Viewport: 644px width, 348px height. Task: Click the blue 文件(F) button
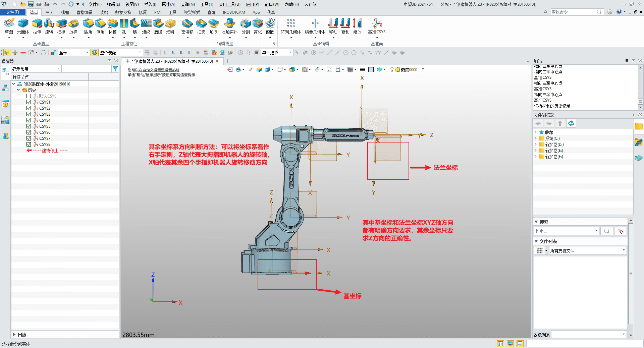(13, 12)
